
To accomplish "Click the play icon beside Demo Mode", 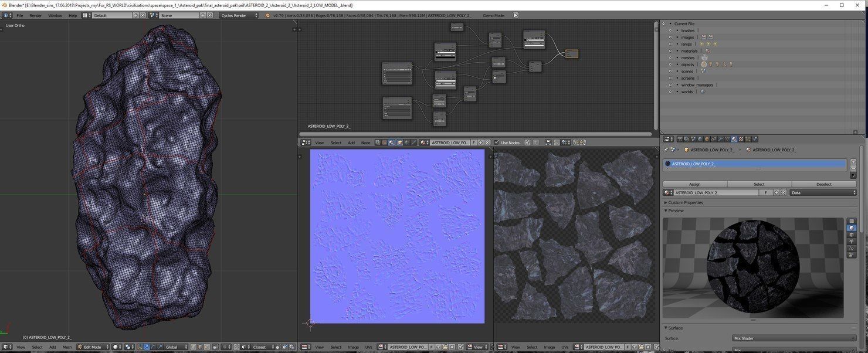I will click(516, 15).
